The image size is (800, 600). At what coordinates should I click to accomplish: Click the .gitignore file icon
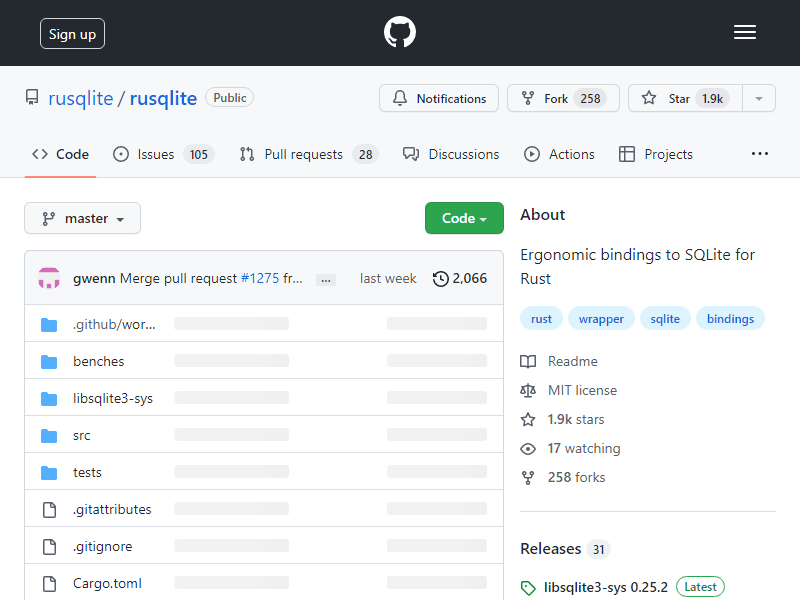click(49, 546)
